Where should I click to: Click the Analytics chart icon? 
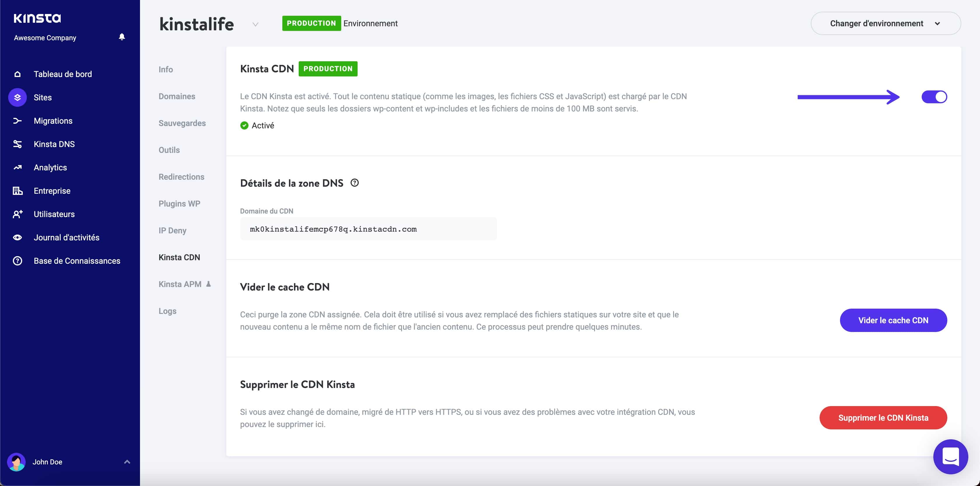[17, 167]
